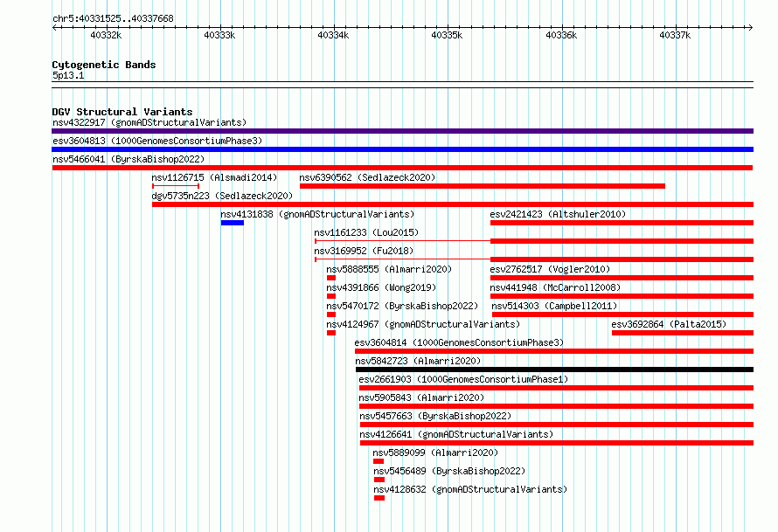Open esv2762517 Vogler2010 label
This screenshot has height=532, width=778.
550,269
